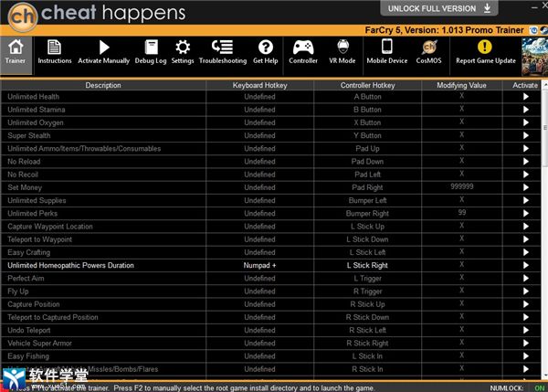Activate Unlimited Health cheat arrow

[x=526, y=97]
